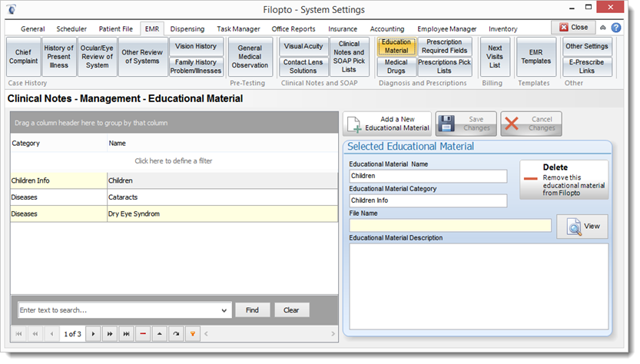Collapse the ribbon with the up chevron
The image size is (640, 364).
pyautogui.click(x=603, y=28)
